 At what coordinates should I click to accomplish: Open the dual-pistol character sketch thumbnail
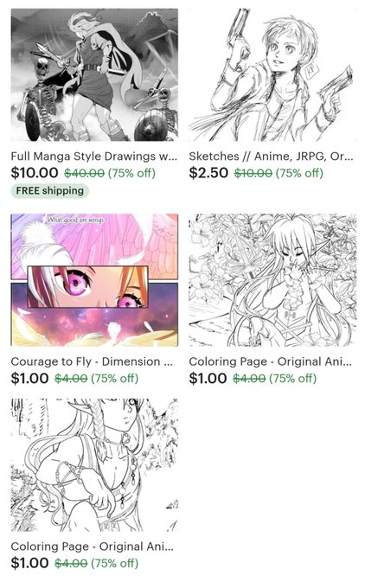click(x=272, y=75)
